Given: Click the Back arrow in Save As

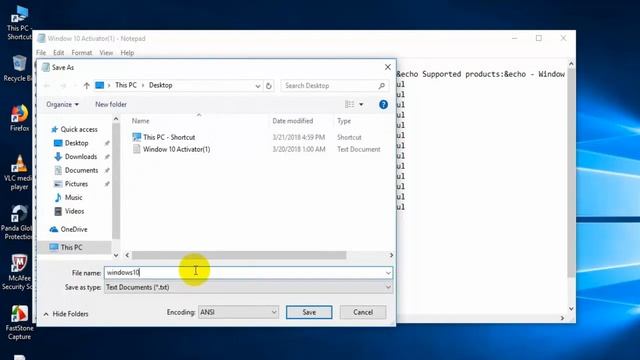Looking at the screenshot, I should (x=47, y=86).
